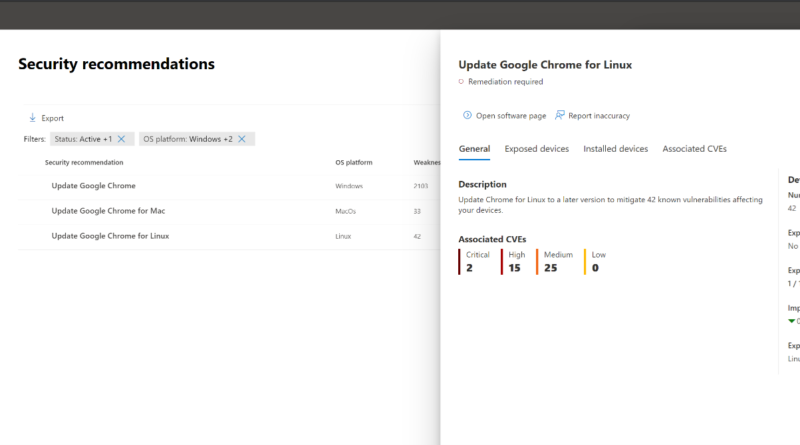The image size is (800, 445).
Task: Click weaknesses value 33
Action: click(x=417, y=211)
